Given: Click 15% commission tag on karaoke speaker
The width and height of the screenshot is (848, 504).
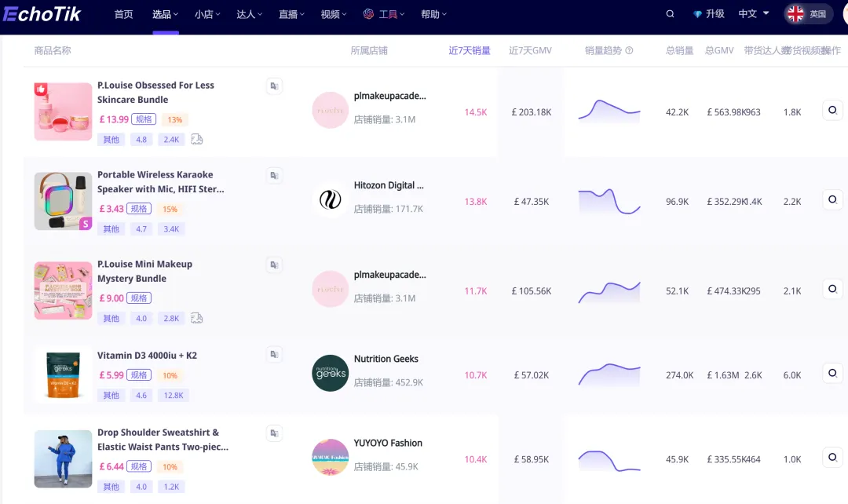Looking at the screenshot, I should tap(170, 209).
